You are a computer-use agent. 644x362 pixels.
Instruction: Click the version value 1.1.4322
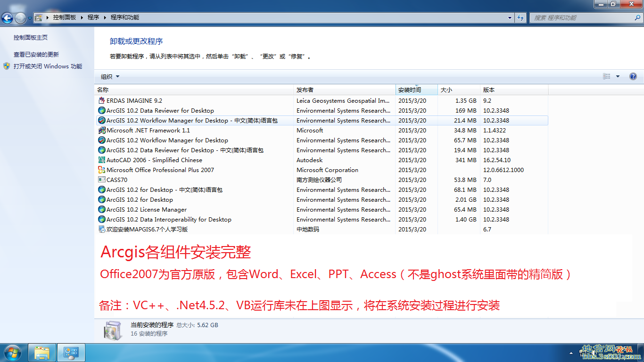(x=495, y=130)
